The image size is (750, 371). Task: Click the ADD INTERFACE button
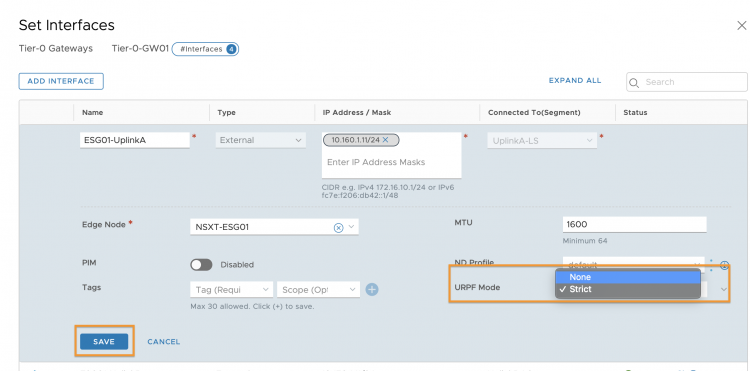pyautogui.click(x=61, y=81)
